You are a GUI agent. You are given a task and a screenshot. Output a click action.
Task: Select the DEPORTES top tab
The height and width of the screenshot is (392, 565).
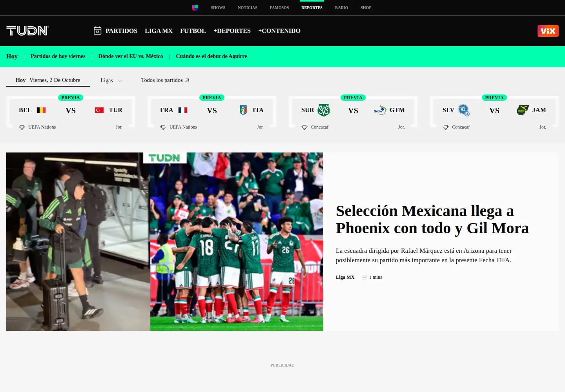312,7
